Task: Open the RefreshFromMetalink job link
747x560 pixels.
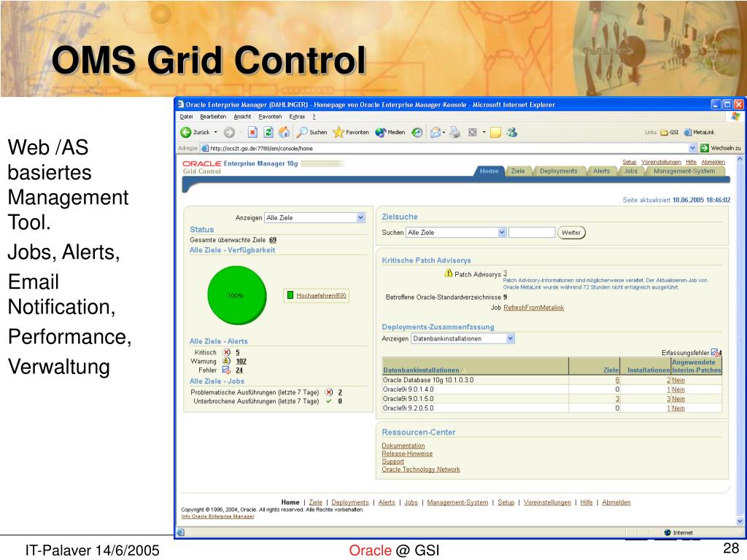Action: coord(533,308)
